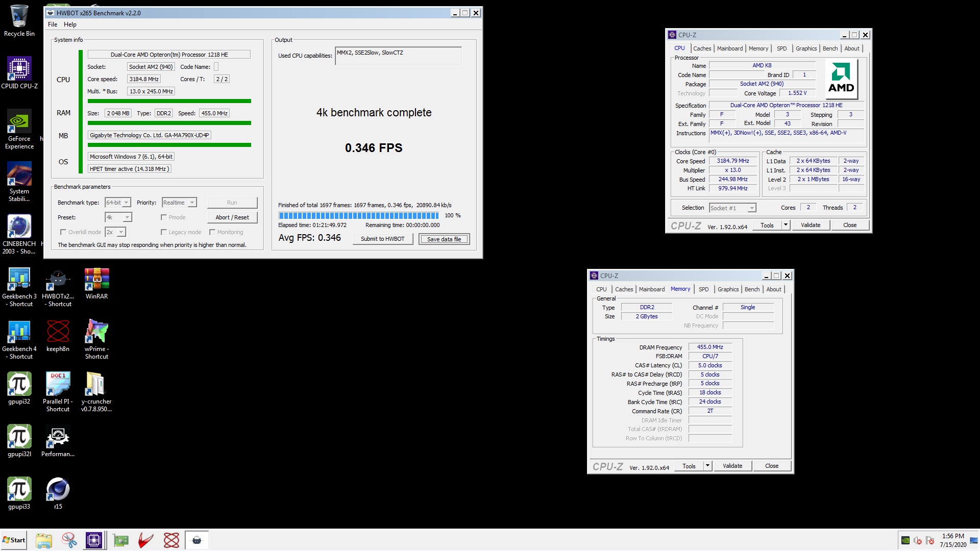Screen dimensions: 980x551
Task: Toggle Monitoring checkbox
Action: tap(212, 232)
